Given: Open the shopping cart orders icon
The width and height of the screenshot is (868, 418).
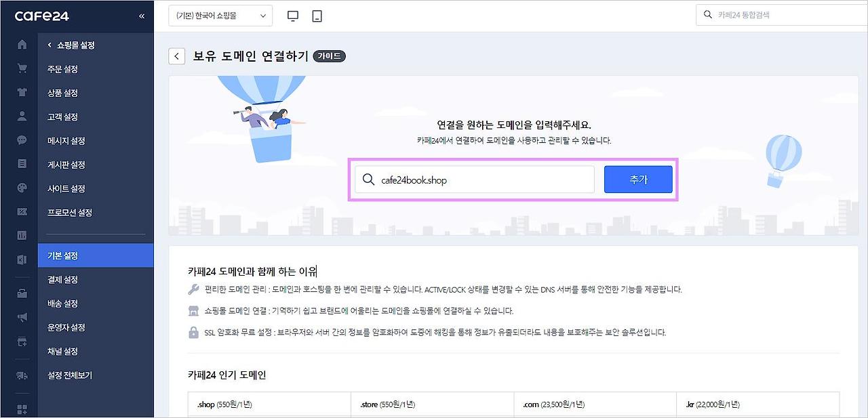Looking at the screenshot, I should point(22,68).
